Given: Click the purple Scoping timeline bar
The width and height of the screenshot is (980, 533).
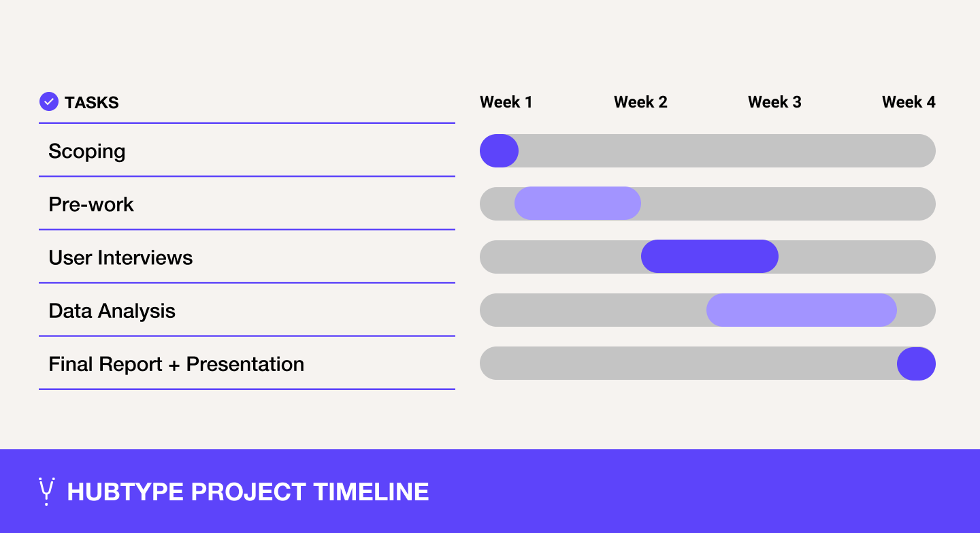Looking at the screenshot, I should coord(499,151).
